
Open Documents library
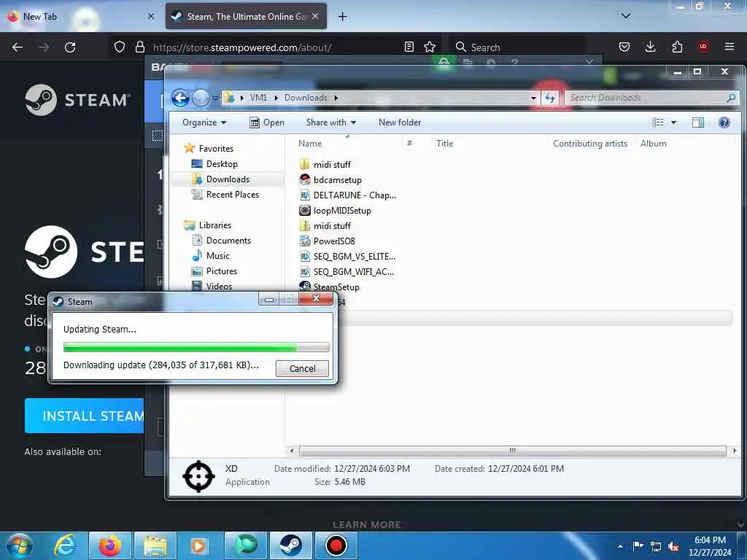[x=228, y=241]
